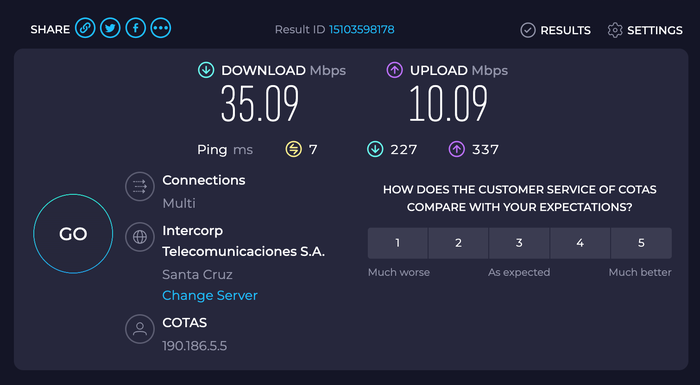Click the server globe icon
700x385 pixels.
click(140, 237)
